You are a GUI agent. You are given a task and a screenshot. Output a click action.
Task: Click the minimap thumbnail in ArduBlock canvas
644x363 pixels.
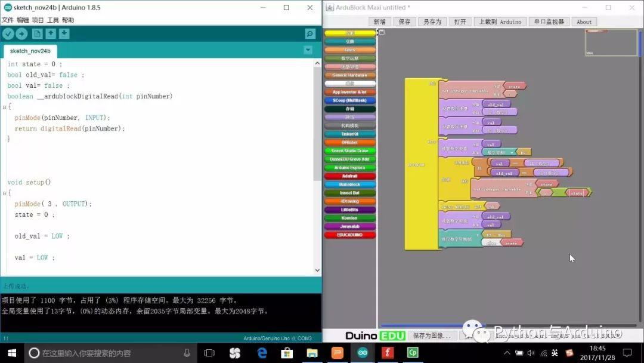[611, 42]
